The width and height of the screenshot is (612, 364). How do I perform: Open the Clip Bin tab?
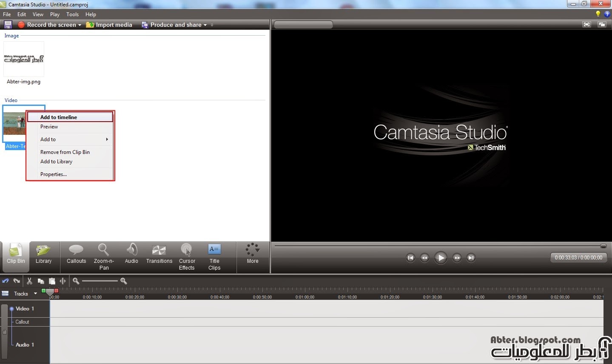click(x=16, y=257)
